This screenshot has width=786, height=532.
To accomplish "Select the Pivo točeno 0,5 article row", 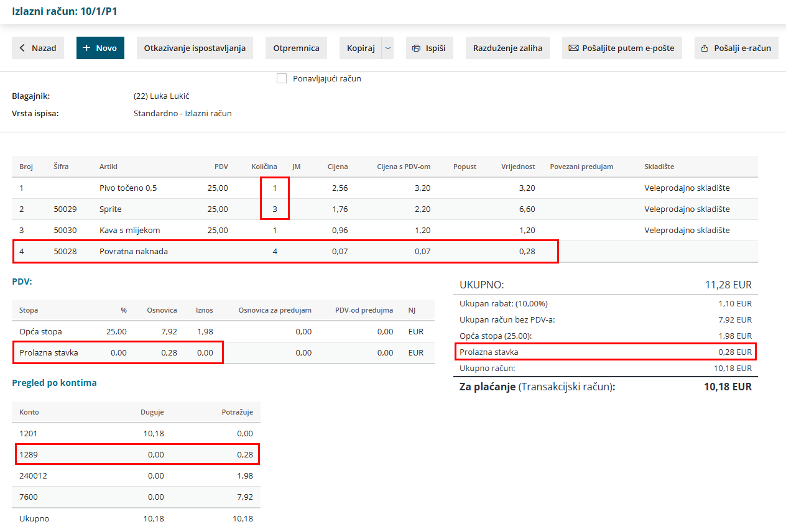I will tap(385, 188).
